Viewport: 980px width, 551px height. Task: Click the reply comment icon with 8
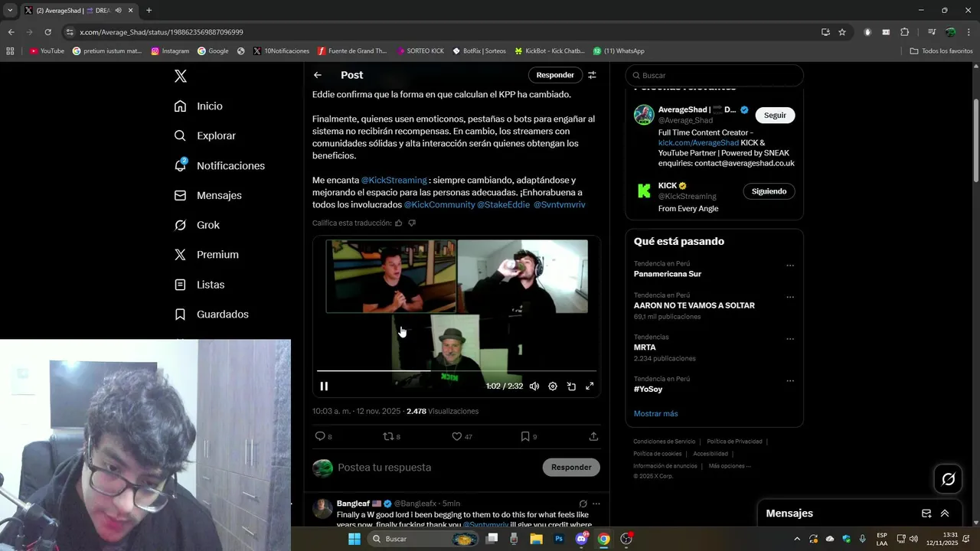(x=323, y=436)
